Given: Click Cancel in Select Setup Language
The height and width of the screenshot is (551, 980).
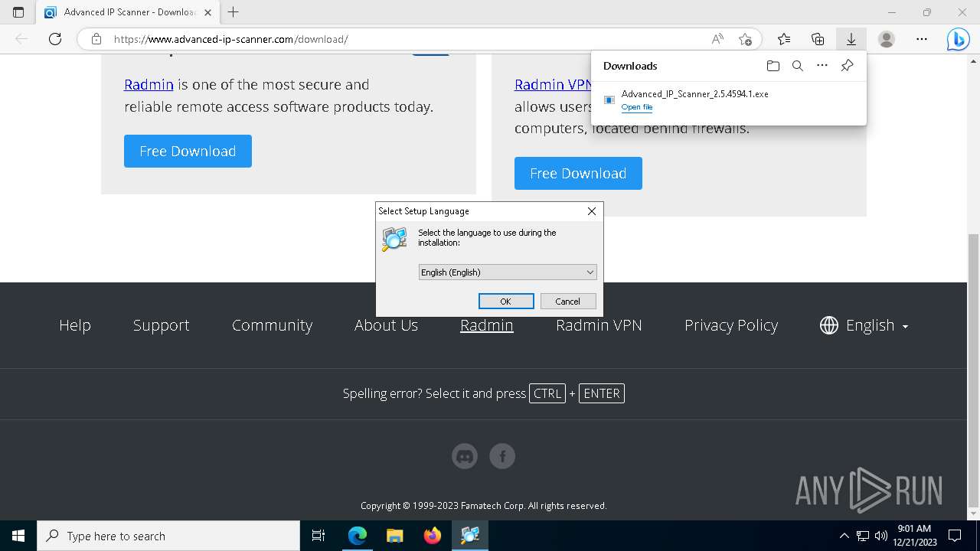Looking at the screenshot, I should pyautogui.click(x=568, y=302).
